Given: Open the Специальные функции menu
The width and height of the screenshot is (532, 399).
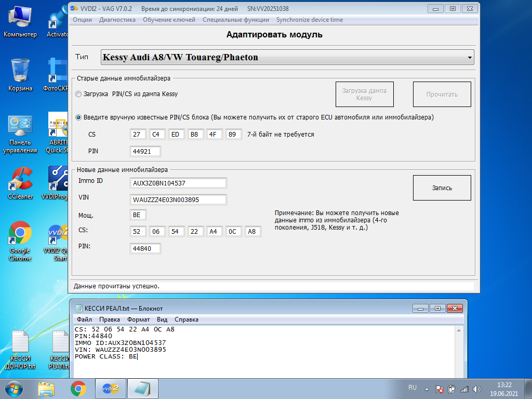Looking at the screenshot, I should (236, 20).
